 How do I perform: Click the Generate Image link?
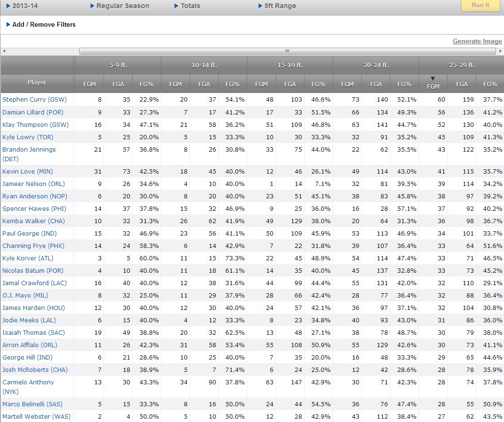point(477,41)
